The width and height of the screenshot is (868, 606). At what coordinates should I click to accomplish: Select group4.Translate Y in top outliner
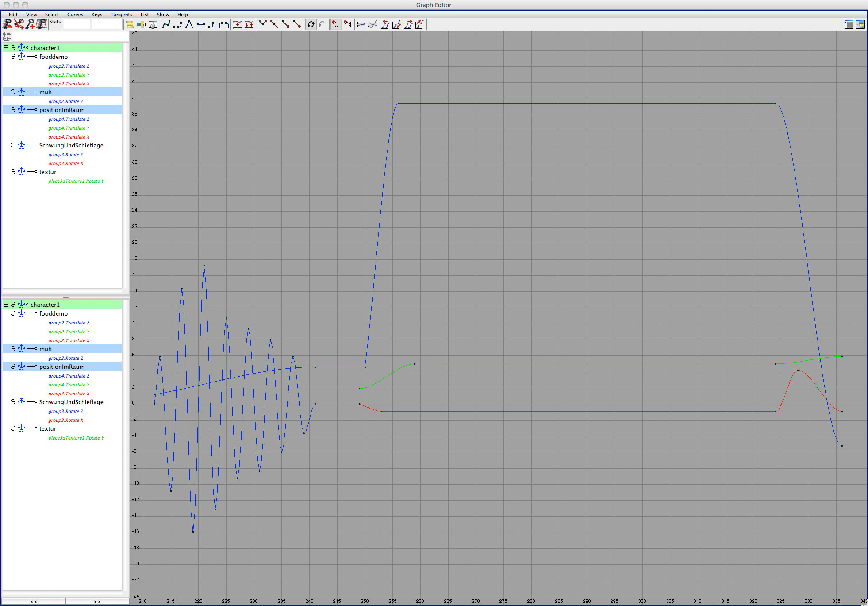tap(69, 128)
